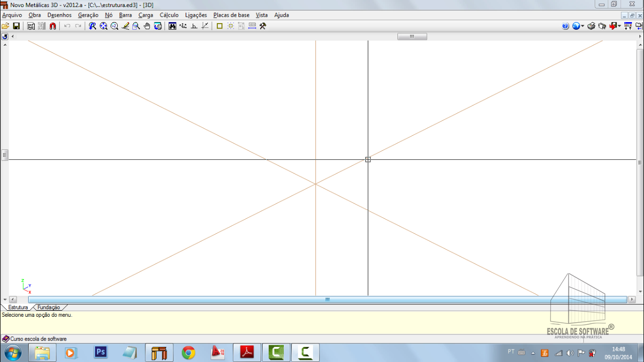Expand the red arrow export dropdown
644x362 pixels.
click(x=619, y=26)
